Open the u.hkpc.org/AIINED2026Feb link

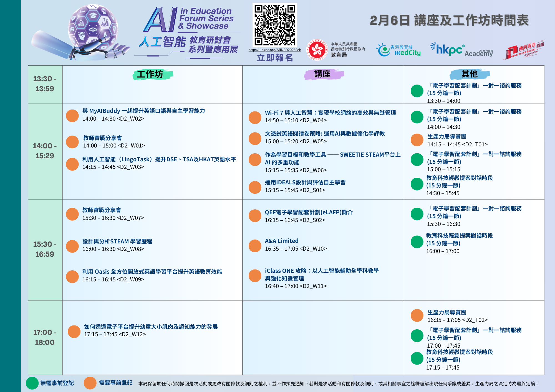274,50
